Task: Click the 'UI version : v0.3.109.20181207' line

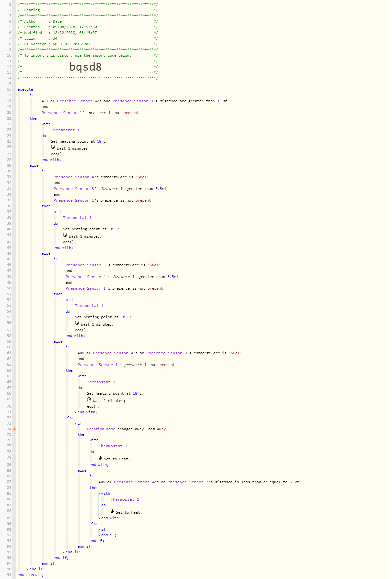Action: pyautogui.click(x=88, y=44)
